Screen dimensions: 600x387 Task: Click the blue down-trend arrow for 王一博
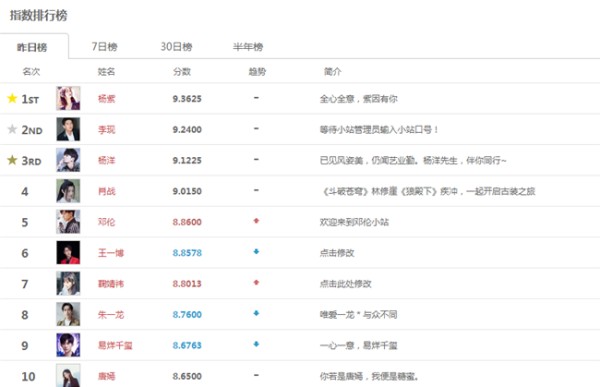coord(256,251)
